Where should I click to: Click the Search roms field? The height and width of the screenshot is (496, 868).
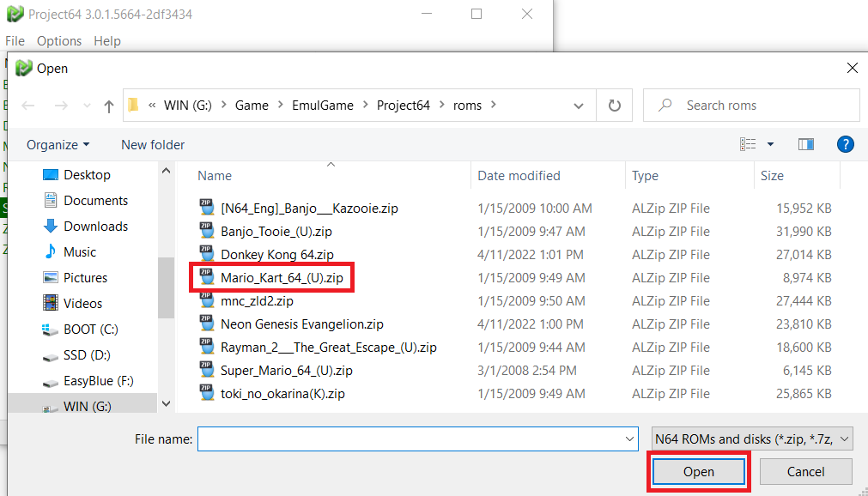(752, 106)
